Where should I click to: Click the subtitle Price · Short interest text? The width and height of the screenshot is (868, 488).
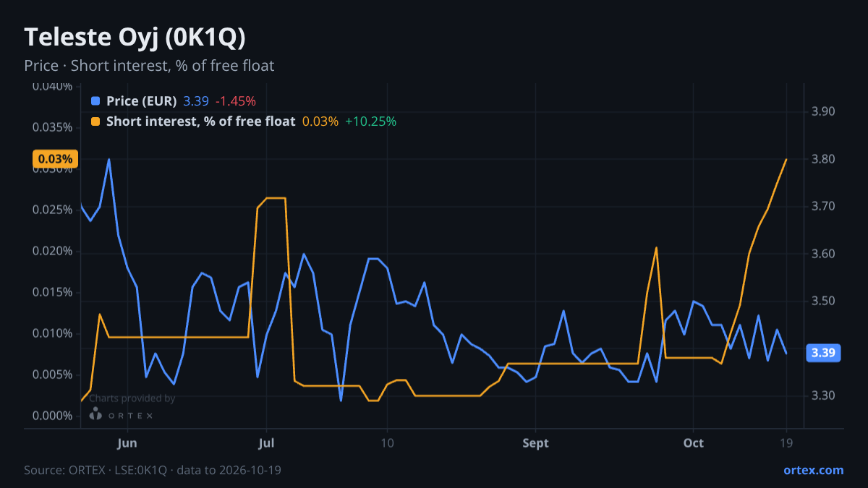pyautogui.click(x=149, y=66)
